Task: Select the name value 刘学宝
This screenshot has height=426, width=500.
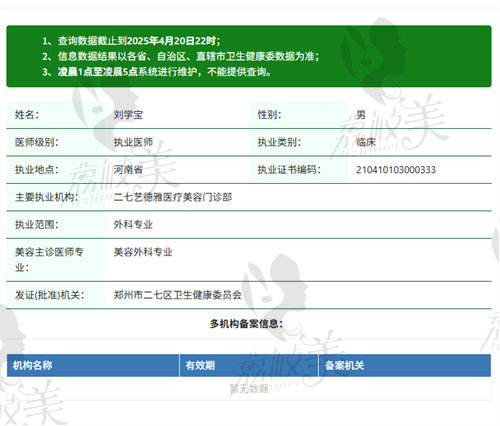Action: pyautogui.click(x=128, y=115)
